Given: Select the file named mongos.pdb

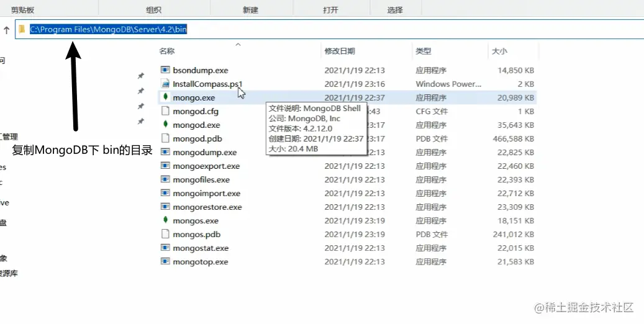Looking at the screenshot, I should (x=197, y=235).
